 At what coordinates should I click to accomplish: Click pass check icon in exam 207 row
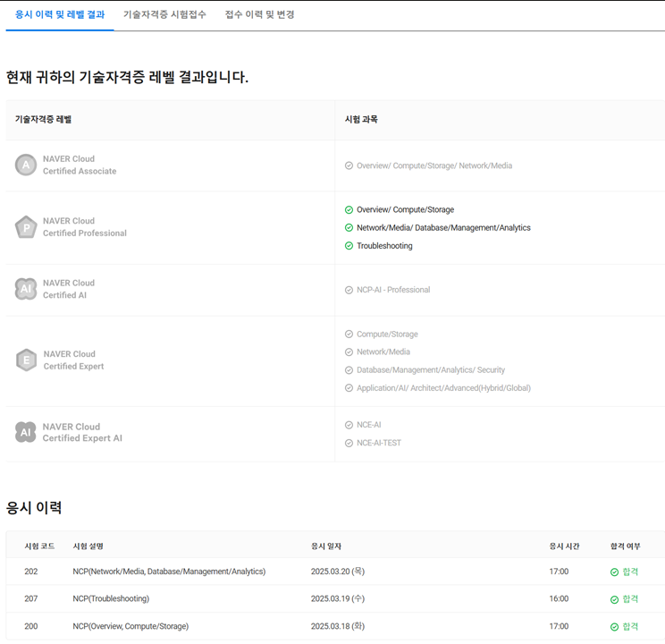(614, 599)
